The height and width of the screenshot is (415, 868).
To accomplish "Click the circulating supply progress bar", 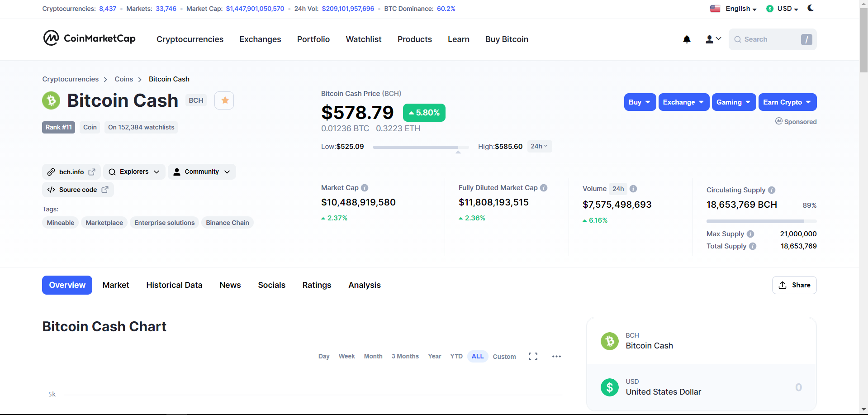I will click(x=762, y=221).
